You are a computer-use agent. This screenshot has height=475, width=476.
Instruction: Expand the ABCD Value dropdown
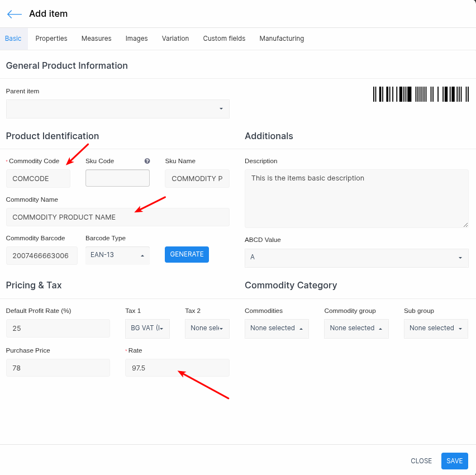356,258
